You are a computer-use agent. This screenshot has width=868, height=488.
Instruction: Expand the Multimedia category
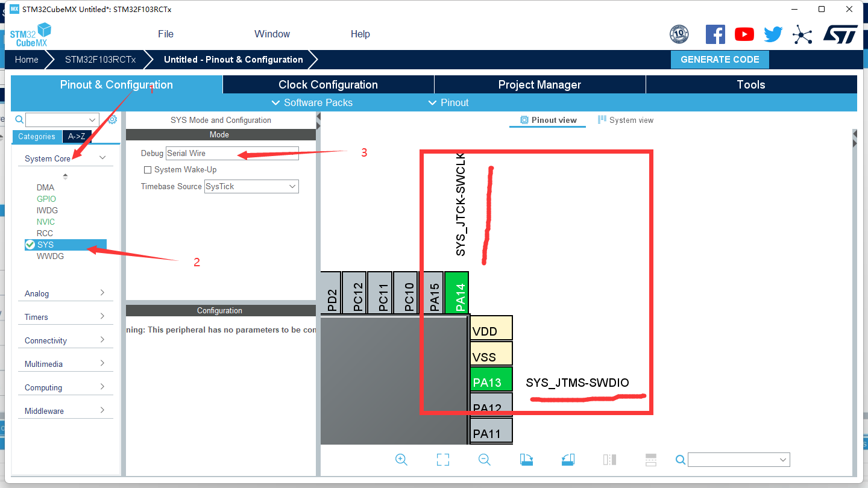pos(65,364)
